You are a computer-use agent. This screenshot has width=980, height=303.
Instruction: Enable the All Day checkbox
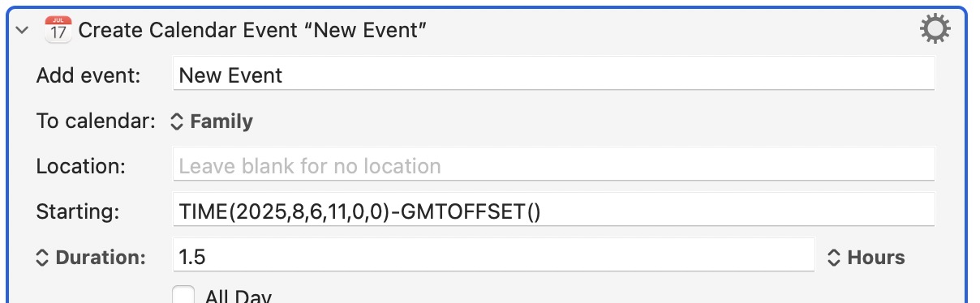click(184, 295)
